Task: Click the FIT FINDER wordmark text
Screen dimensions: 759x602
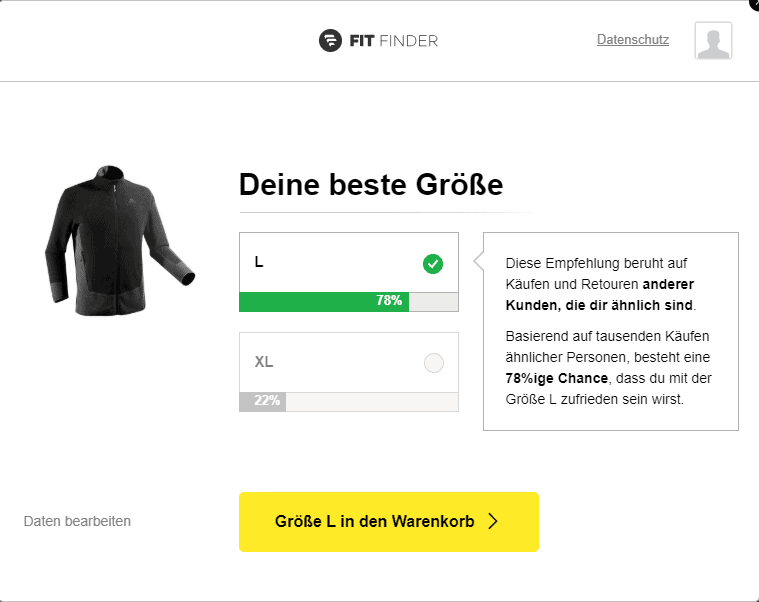Action: coord(392,41)
